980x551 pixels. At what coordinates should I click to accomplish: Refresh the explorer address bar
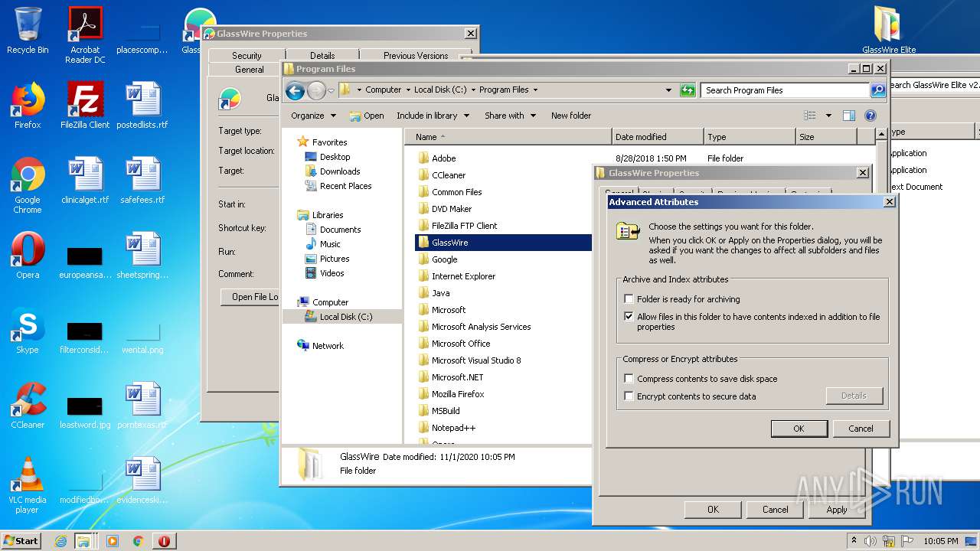pyautogui.click(x=687, y=90)
